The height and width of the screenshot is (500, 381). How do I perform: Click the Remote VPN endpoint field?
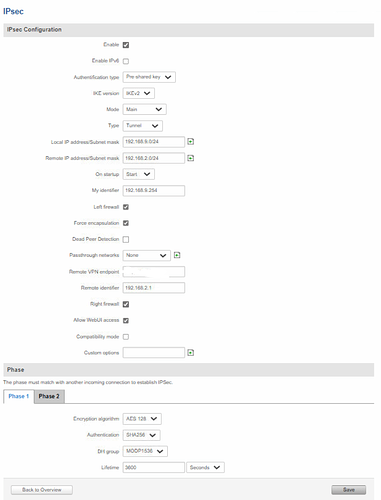pyautogui.click(x=154, y=272)
